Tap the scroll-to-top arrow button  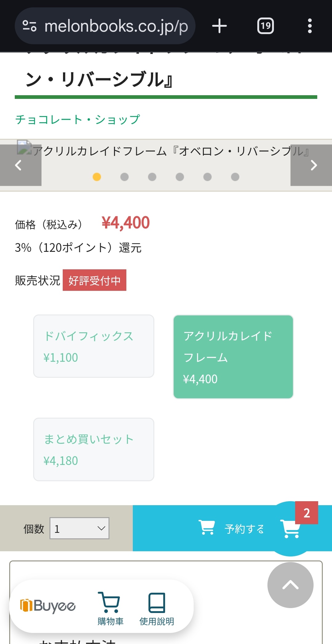[x=290, y=585]
